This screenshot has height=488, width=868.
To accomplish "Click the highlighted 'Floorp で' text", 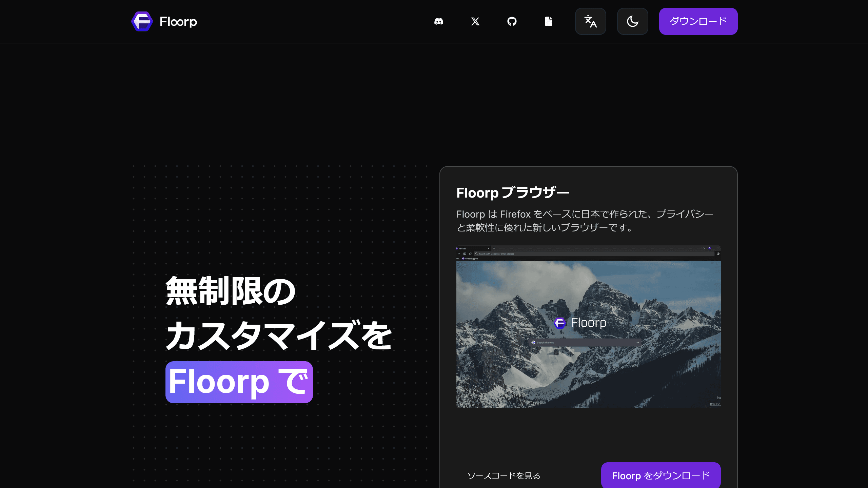I will (239, 382).
